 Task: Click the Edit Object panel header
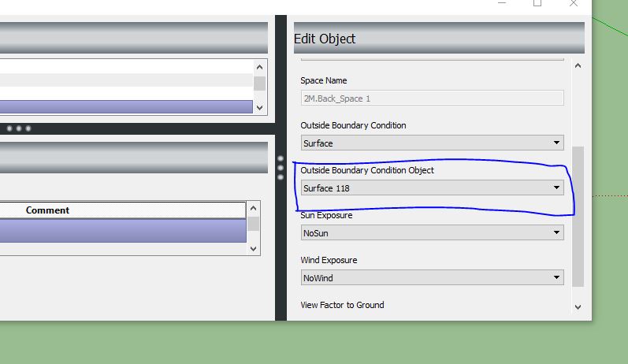439,38
